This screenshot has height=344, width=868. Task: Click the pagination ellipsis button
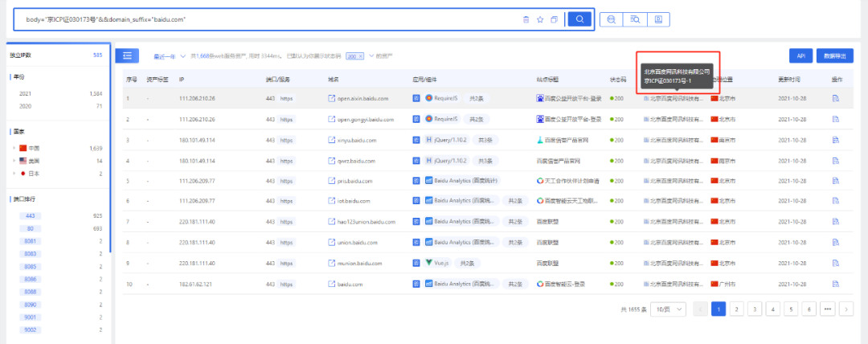tap(828, 309)
